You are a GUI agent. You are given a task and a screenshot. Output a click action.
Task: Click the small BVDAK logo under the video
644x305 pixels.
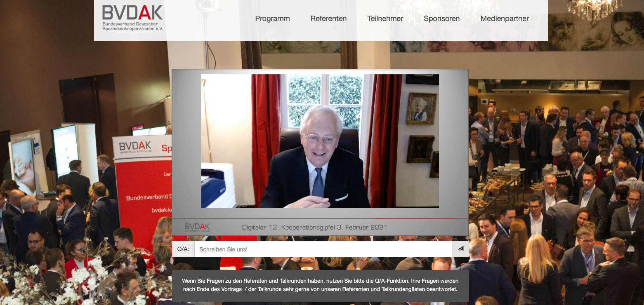tap(197, 227)
